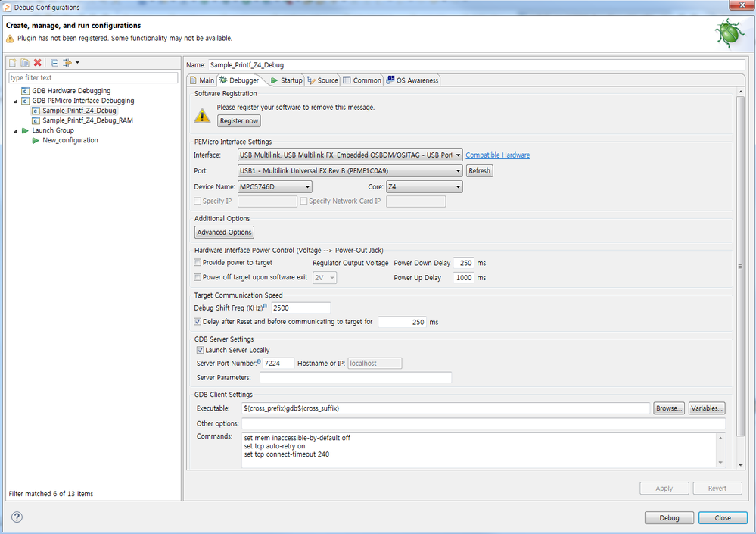Image resolution: width=756 pixels, height=534 pixels.
Task: Open the Core Z4 dropdown
Action: pos(425,186)
